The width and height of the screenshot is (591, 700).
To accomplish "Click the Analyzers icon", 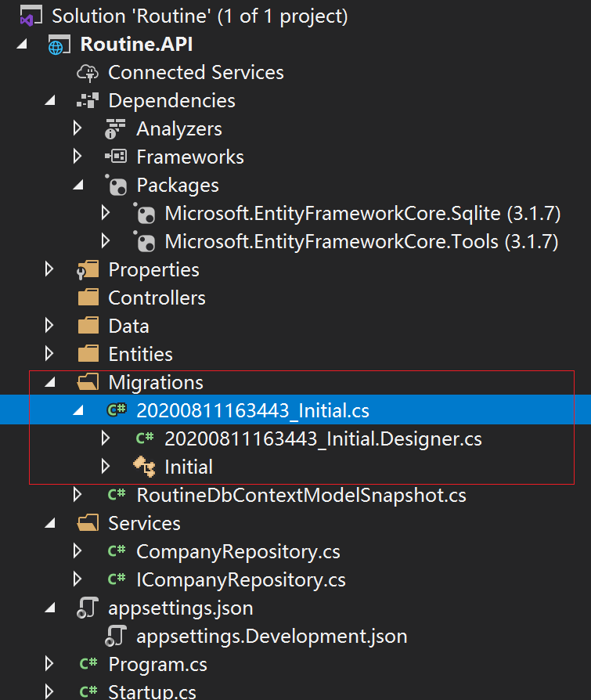I will [116, 129].
